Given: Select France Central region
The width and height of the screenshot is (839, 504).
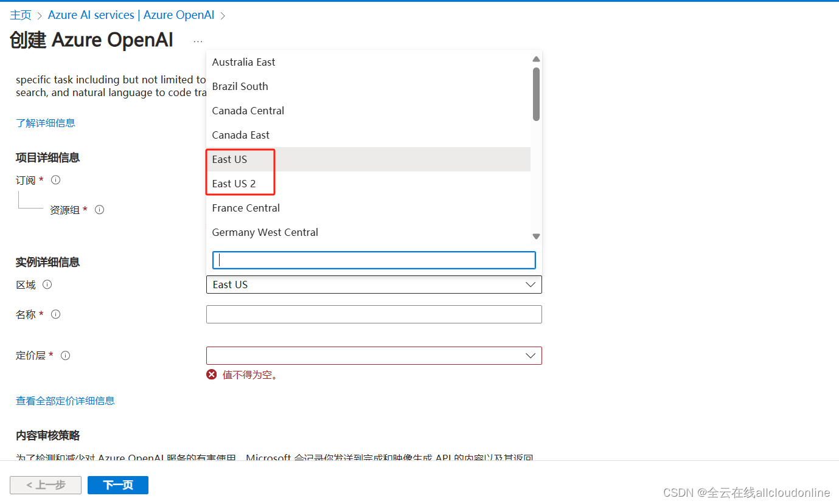Looking at the screenshot, I should click(x=369, y=208).
